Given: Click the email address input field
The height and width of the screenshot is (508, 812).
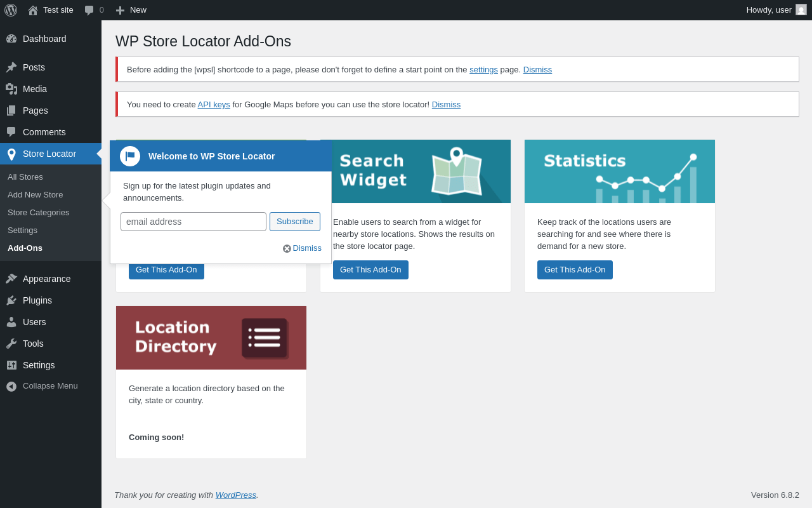Looking at the screenshot, I should (193, 222).
